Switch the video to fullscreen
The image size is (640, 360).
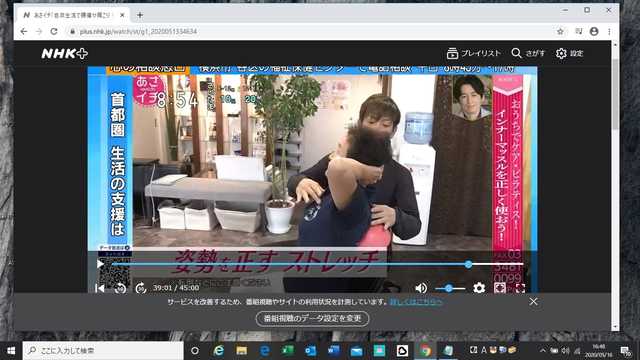pos(520,288)
